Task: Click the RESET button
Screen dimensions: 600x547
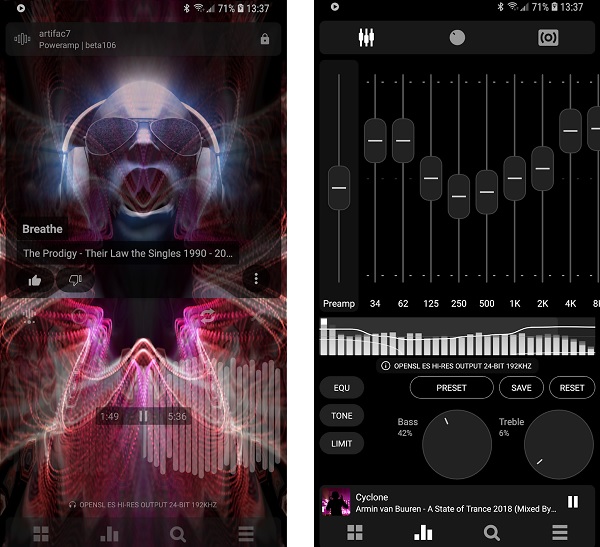Action: pyautogui.click(x=572, y=388)
